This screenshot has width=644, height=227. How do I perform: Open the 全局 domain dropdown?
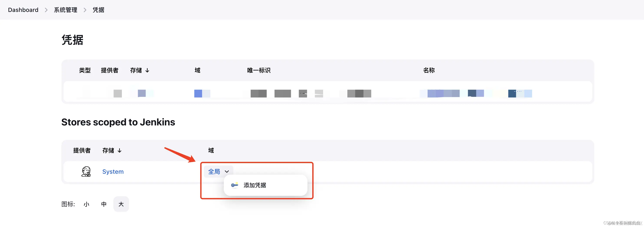tap(214, 171)
